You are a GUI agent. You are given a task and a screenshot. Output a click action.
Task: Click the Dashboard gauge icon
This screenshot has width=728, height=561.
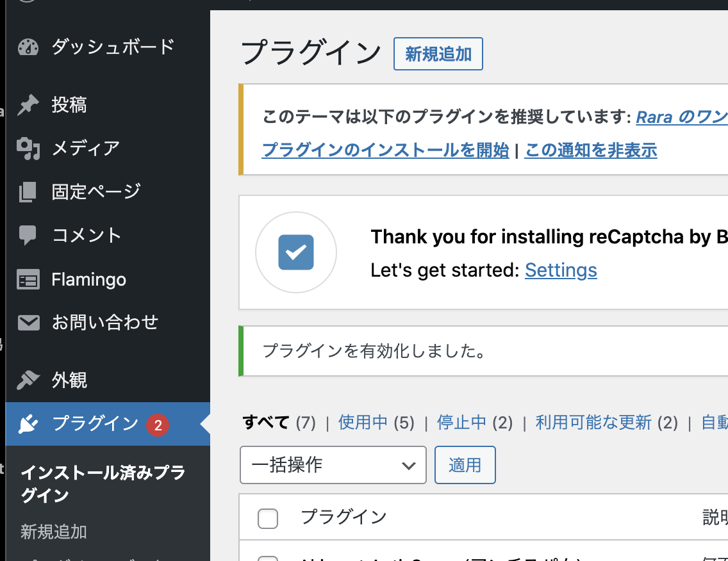pyautogui.click(x=28, y=47)
